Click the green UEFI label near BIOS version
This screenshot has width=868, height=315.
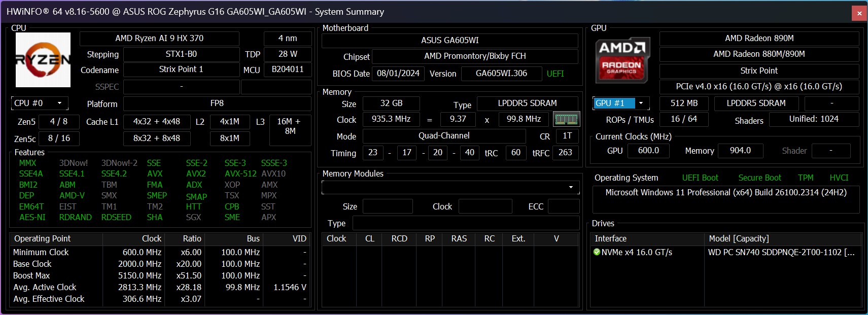click(x=555, y=74)
